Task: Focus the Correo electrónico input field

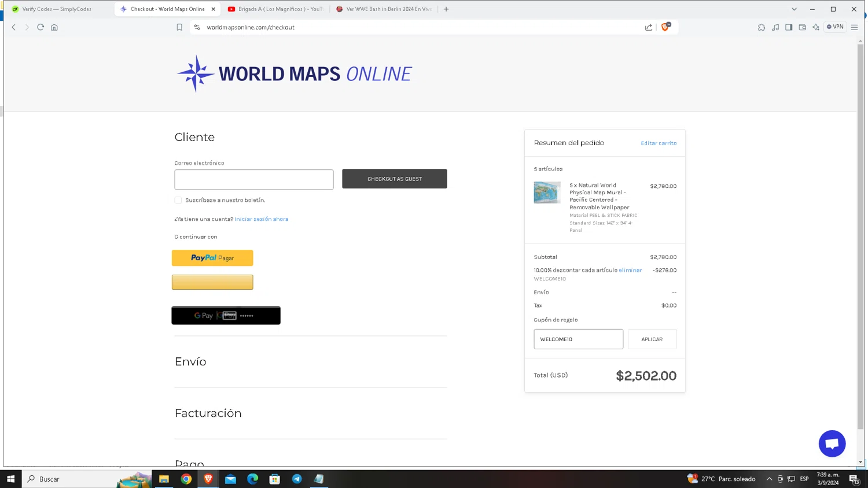Action: coord(254,180)
